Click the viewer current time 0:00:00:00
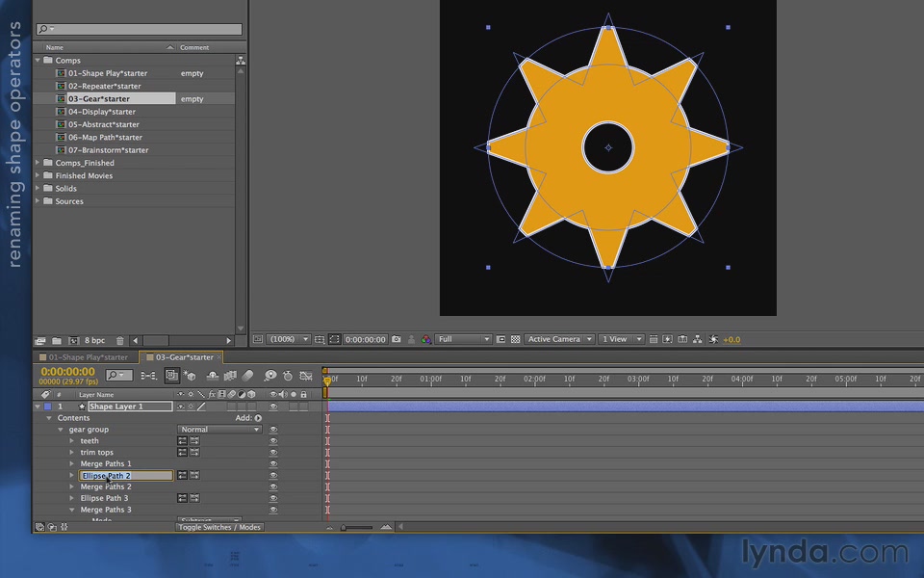Image resolution: width=924 pixels, height=578 pixels. click(x=366, y=339)
